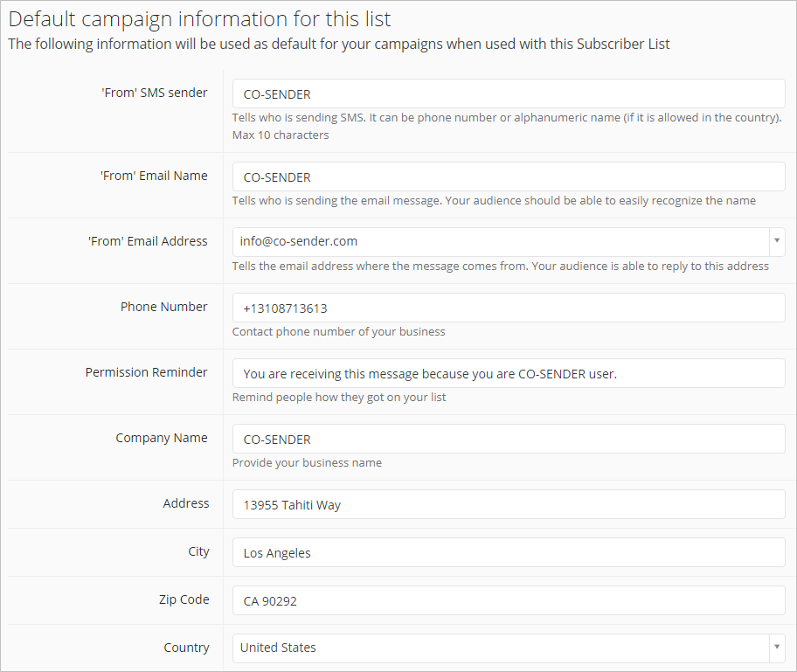This screenshot has height=672, width=797.
Task: Click the Address field with 13955 Tahiti Way
Action: pos(509,505)
